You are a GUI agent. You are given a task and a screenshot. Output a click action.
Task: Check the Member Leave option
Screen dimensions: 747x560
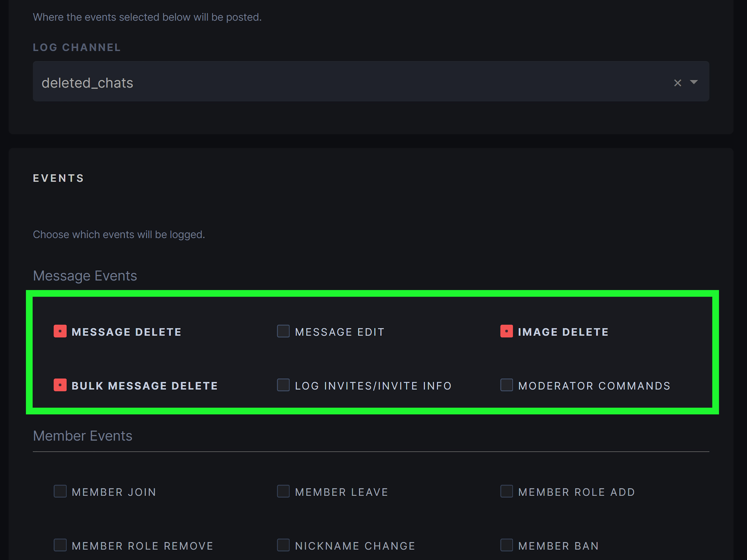pyautogui.click(x=283, y=491)
